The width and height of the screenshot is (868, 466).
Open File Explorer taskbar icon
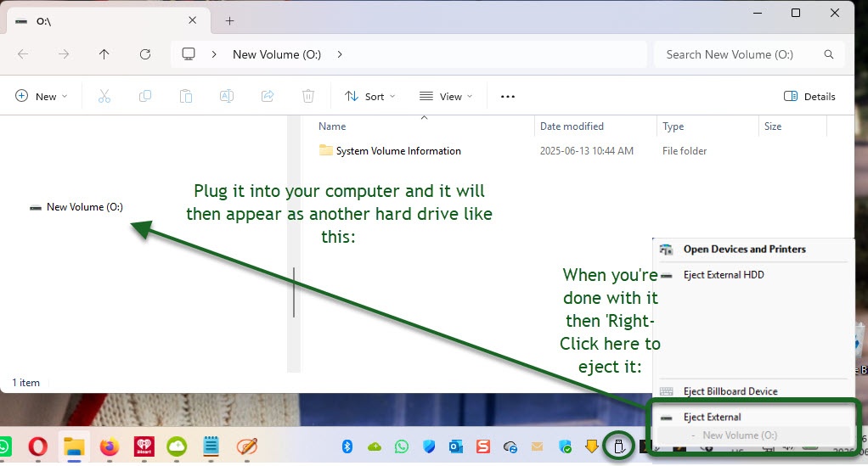(x=74, y=446)
